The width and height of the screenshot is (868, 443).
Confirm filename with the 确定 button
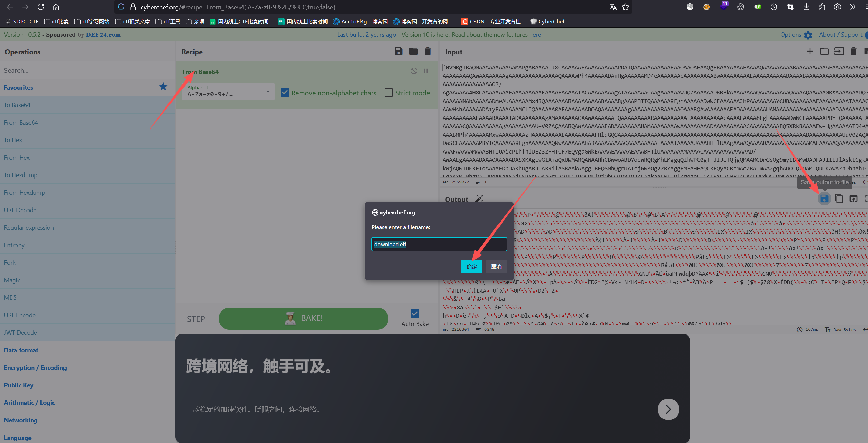pos(471,266)
